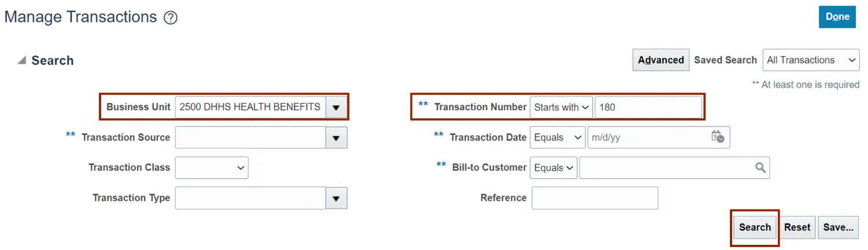Change the Transaction Number 'Starts with' operator
The image size is (868, 250).
coord(561,107)
